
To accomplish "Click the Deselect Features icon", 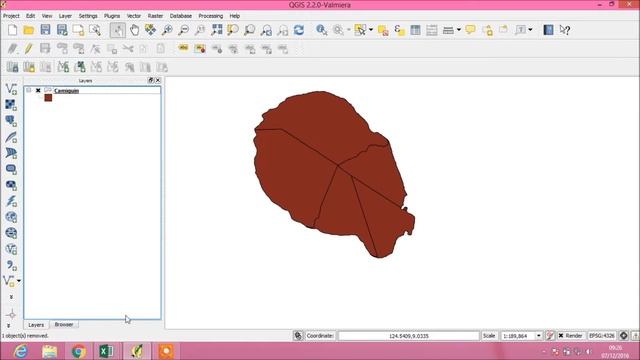I will pos(383,30).
